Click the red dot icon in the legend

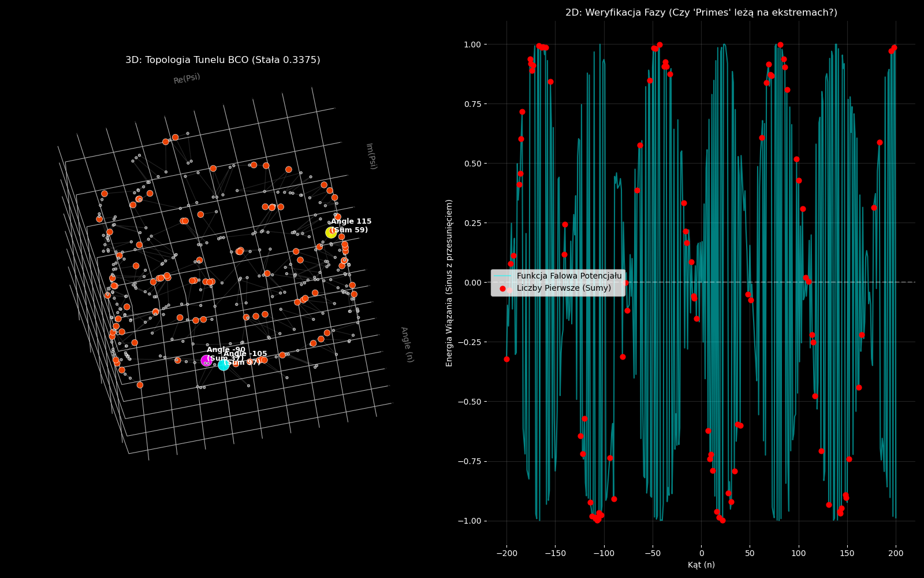[502, 288]
